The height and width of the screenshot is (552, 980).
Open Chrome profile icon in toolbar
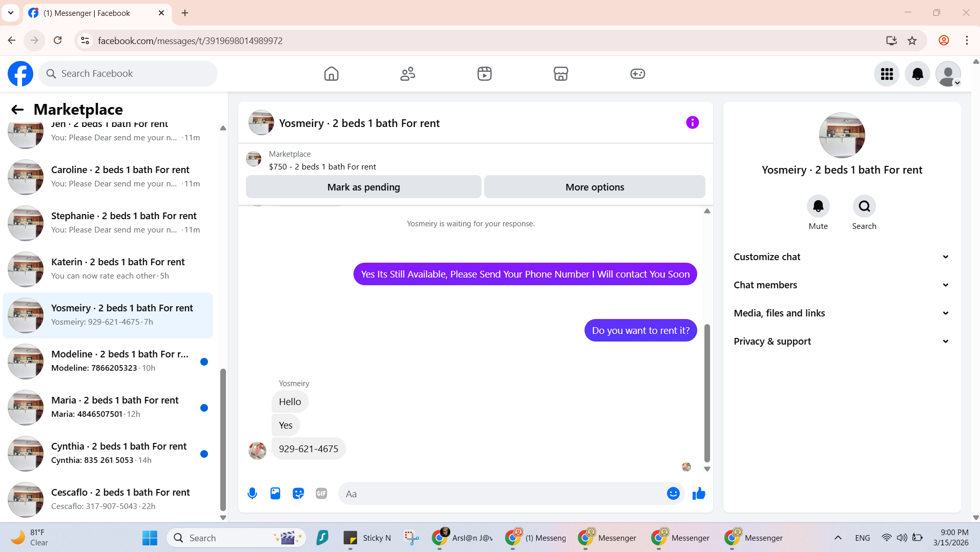pos(944,40)
